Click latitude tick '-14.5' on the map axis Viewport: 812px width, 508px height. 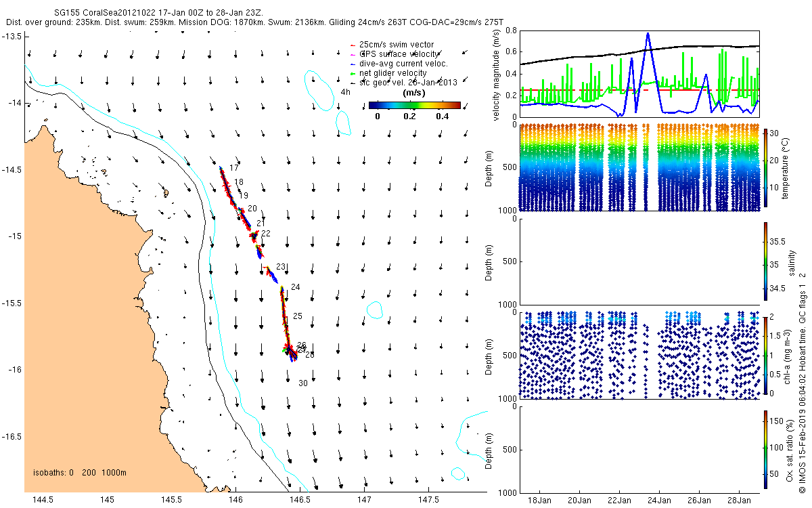coord(11,170)
